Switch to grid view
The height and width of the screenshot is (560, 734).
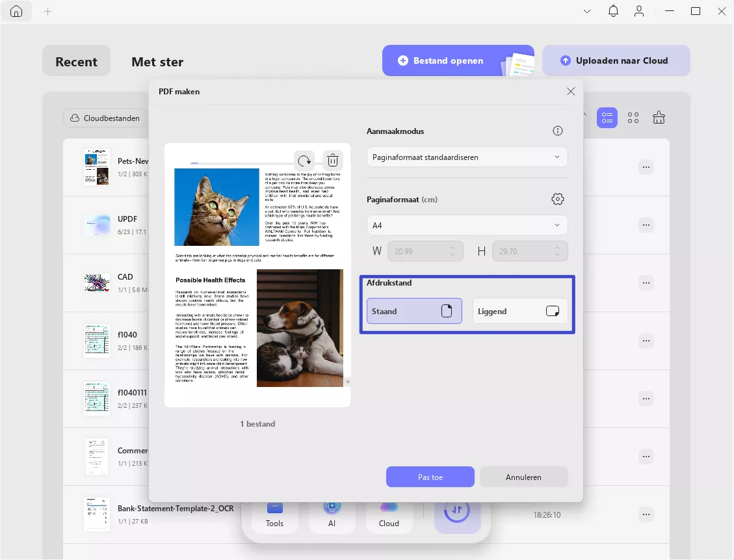633,118
